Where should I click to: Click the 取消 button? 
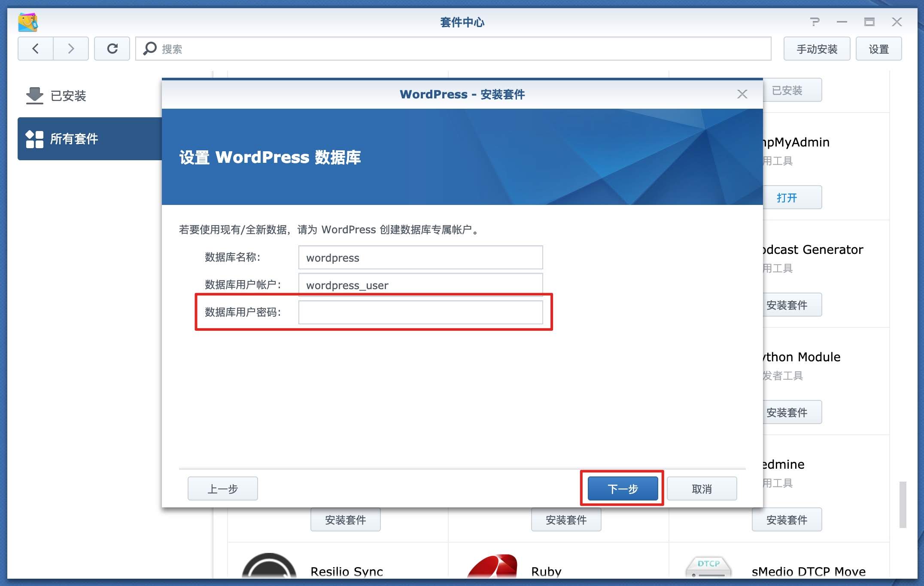(702, 488)
